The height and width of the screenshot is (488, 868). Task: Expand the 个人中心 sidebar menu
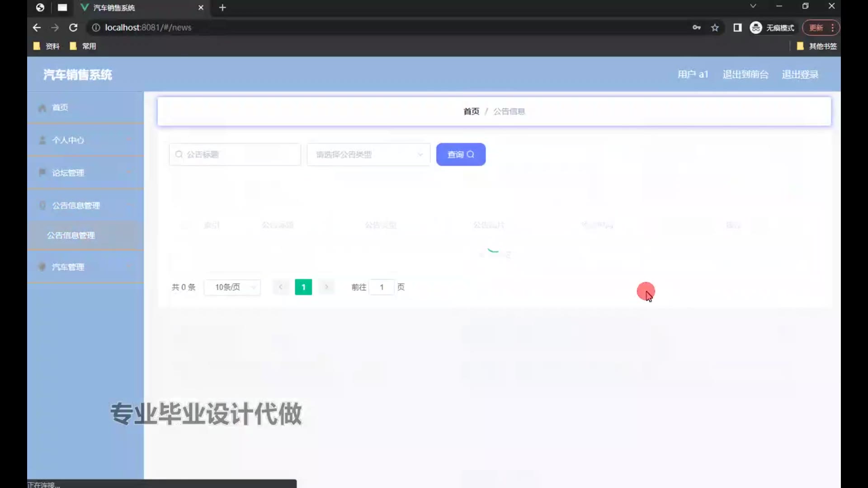(x=85, y=140)
